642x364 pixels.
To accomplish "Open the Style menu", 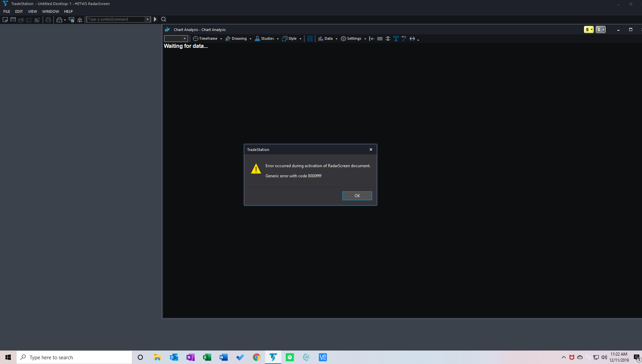I will [x=289, y=39].
